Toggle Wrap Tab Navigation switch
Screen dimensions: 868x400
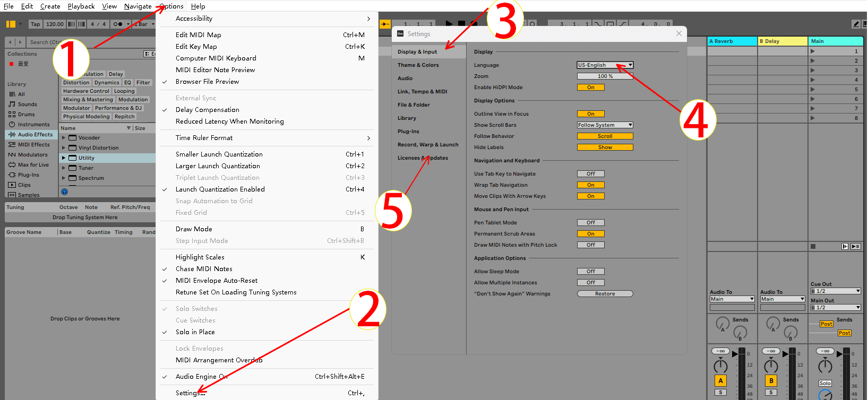click(x=591, y=185)
